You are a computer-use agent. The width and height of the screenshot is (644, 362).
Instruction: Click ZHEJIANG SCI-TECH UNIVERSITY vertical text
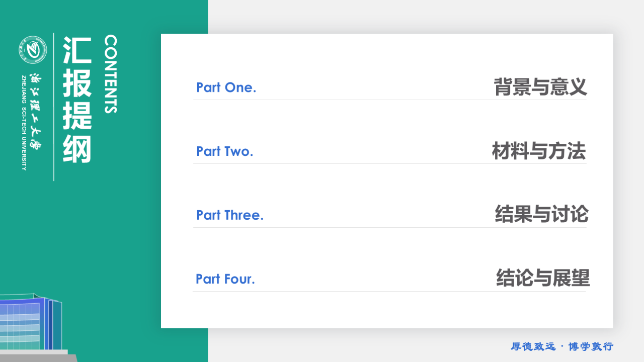pos(24,123)
